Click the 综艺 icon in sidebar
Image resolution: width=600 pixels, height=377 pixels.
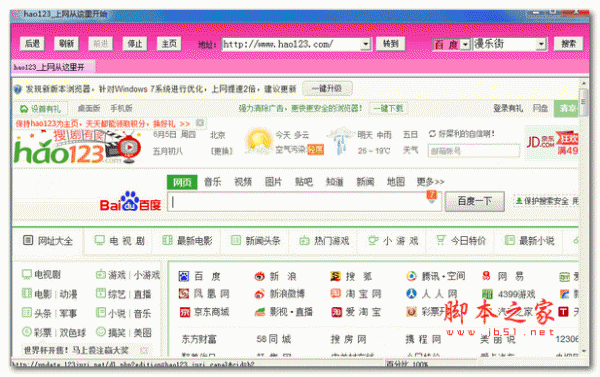100,294
